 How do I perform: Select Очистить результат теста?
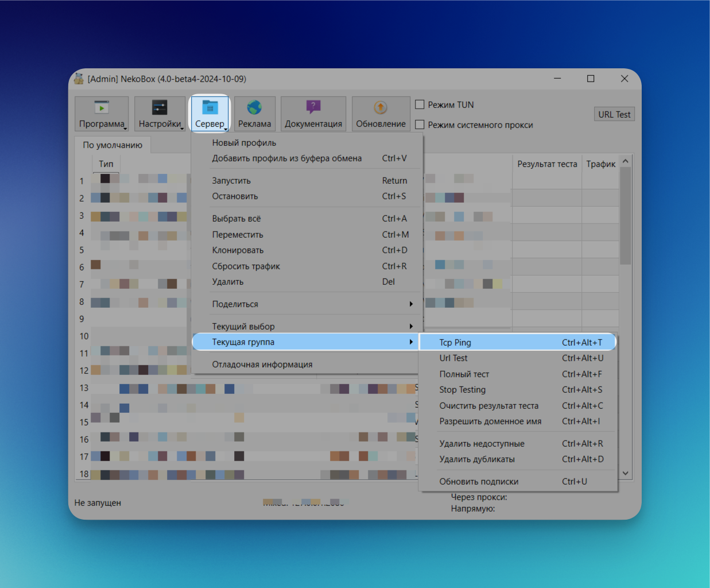point(518,405)
